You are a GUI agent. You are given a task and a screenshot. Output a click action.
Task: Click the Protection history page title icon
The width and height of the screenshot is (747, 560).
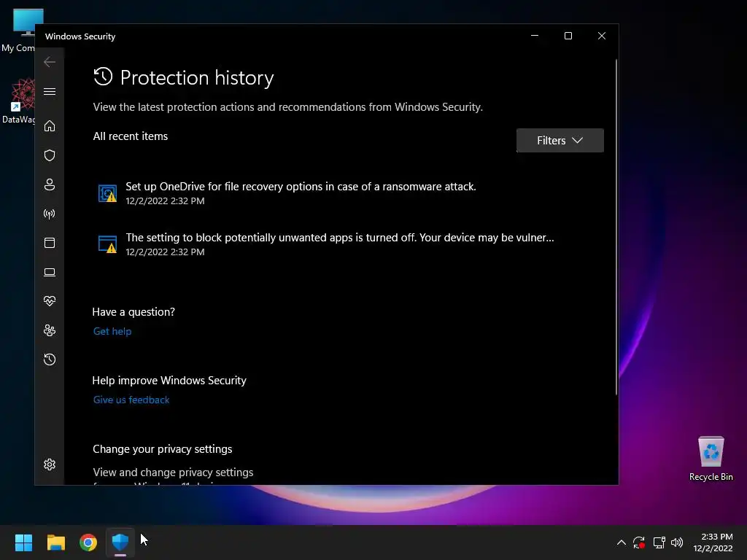103,77
